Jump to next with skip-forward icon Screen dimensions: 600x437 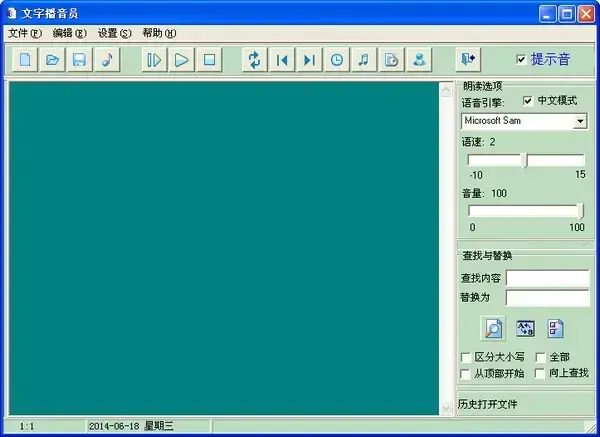point(309,60)
